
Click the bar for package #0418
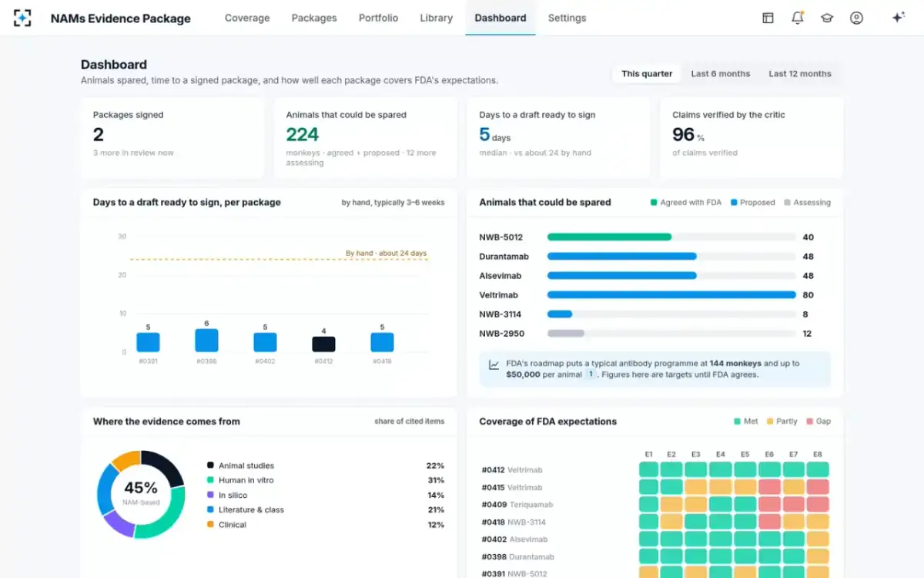382,342
